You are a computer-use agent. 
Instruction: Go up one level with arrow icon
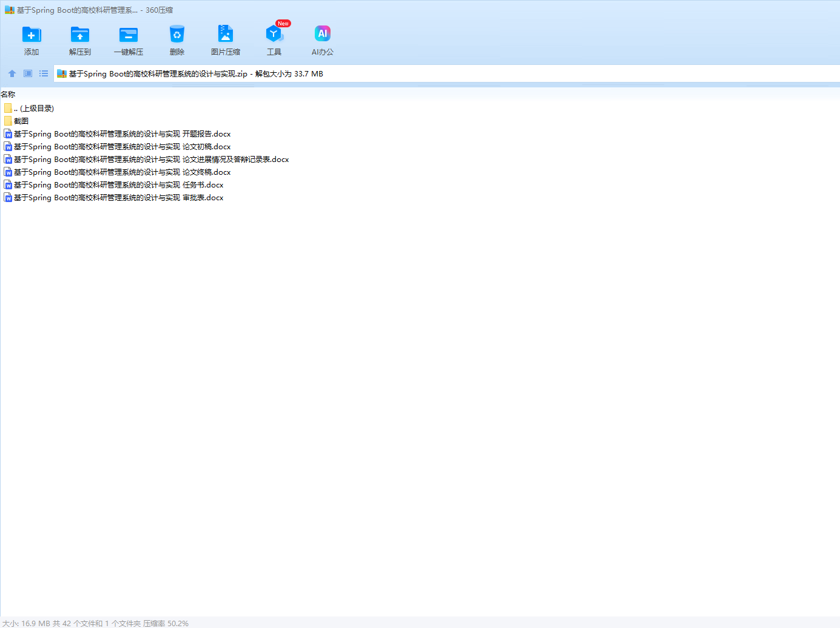pos(12,73)
